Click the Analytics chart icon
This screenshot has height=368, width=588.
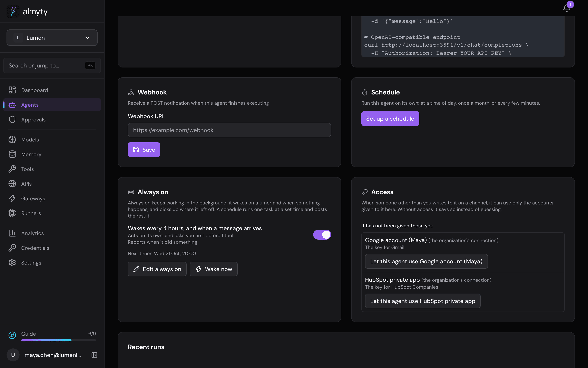(x=12, y=233)
